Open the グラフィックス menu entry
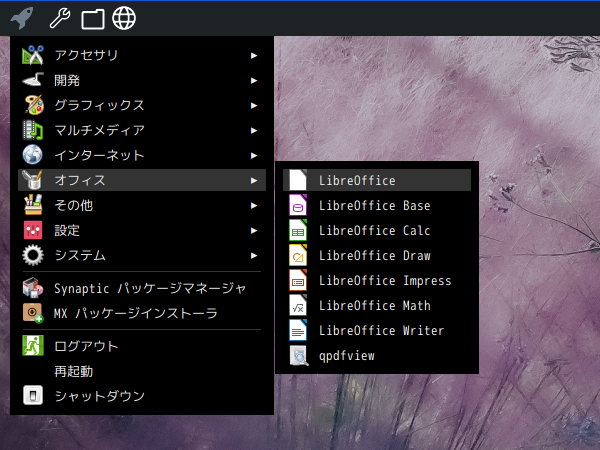 [142, 105]
